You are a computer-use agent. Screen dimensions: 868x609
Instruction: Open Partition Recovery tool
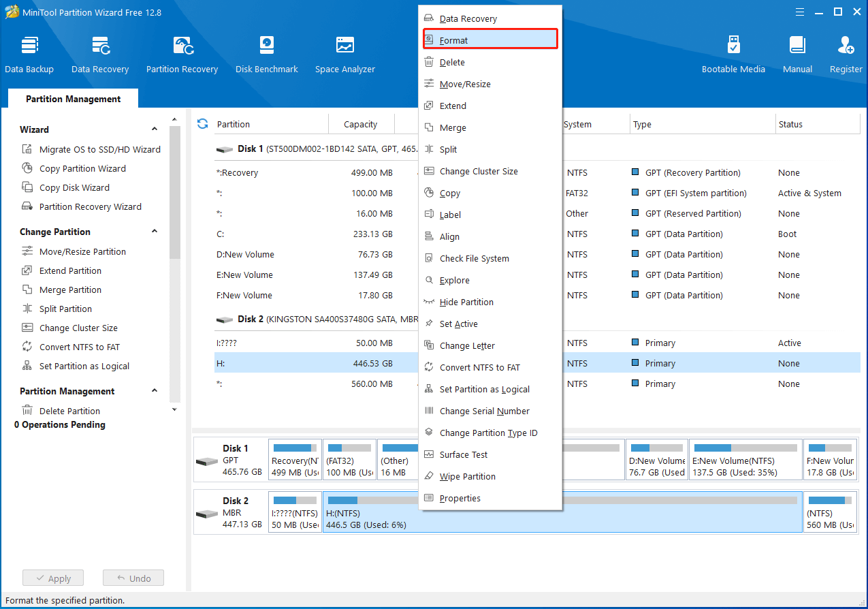coord(182,55)
